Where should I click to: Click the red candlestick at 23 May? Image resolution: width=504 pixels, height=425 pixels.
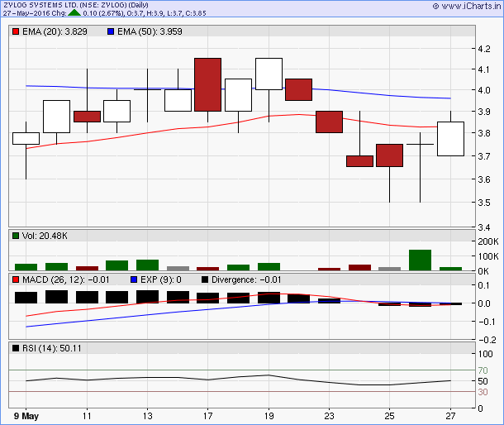coord(329,122)
